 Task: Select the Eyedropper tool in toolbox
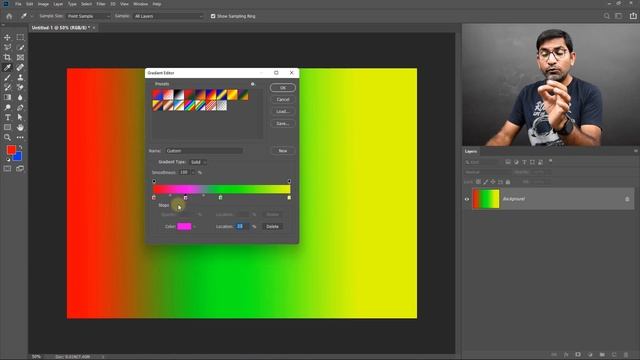pos(7,67)
